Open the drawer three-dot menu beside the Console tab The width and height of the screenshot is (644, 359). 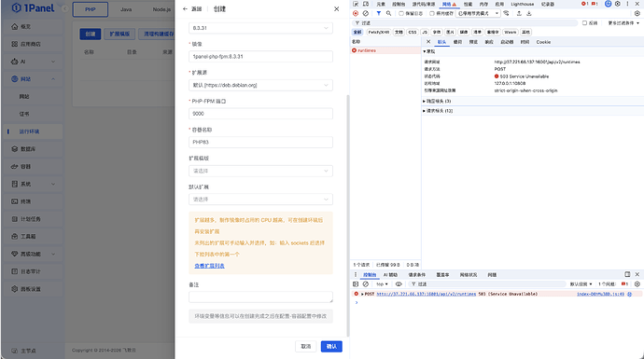tap(356, 274)
